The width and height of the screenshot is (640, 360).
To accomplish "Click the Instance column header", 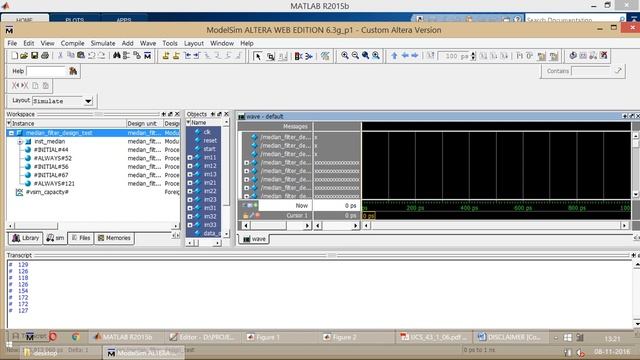I will 66,123.
